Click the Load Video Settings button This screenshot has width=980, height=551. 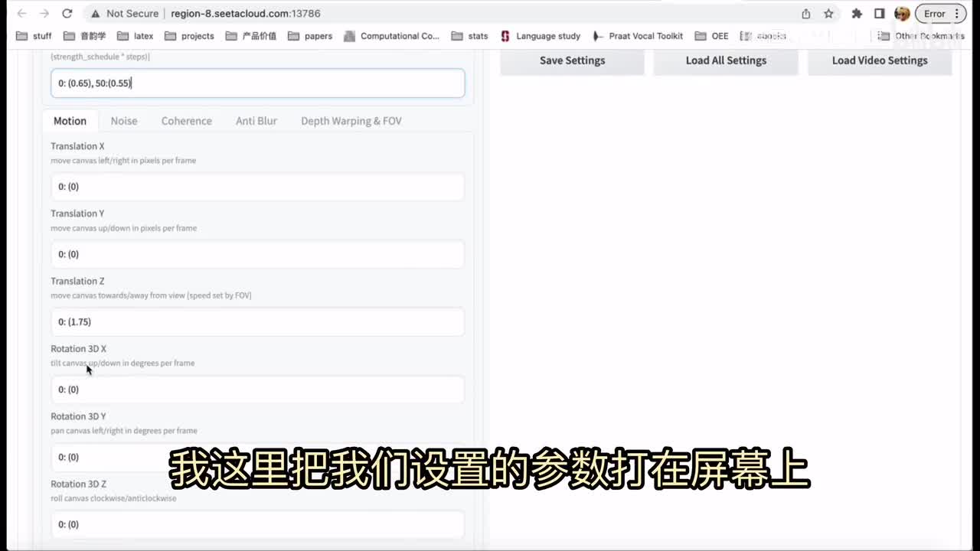[x=879, y=60]
